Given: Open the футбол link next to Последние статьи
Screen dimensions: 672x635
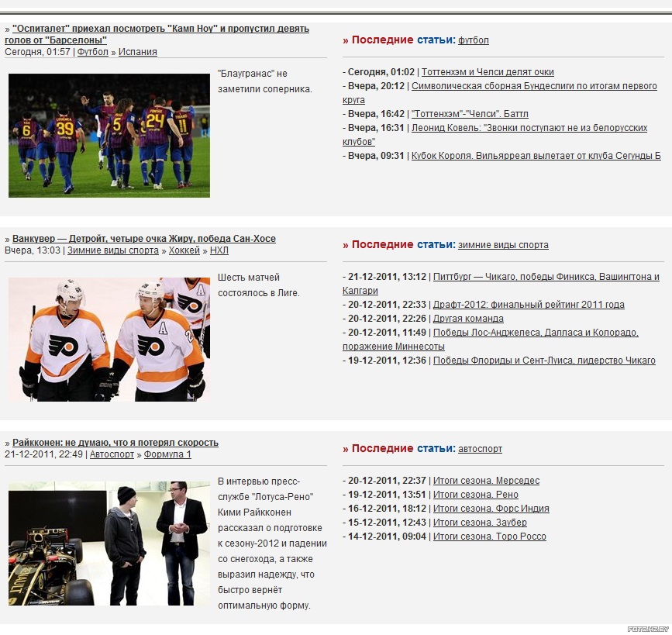Looking at the screenshot, I should 473,40.
